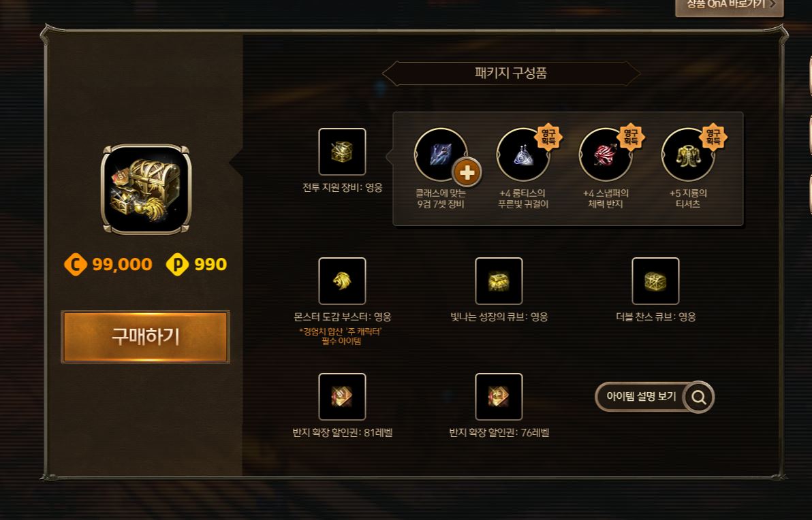Select the +4 스냅퍼의 체력 반지 icon

[x=606, y=155]
